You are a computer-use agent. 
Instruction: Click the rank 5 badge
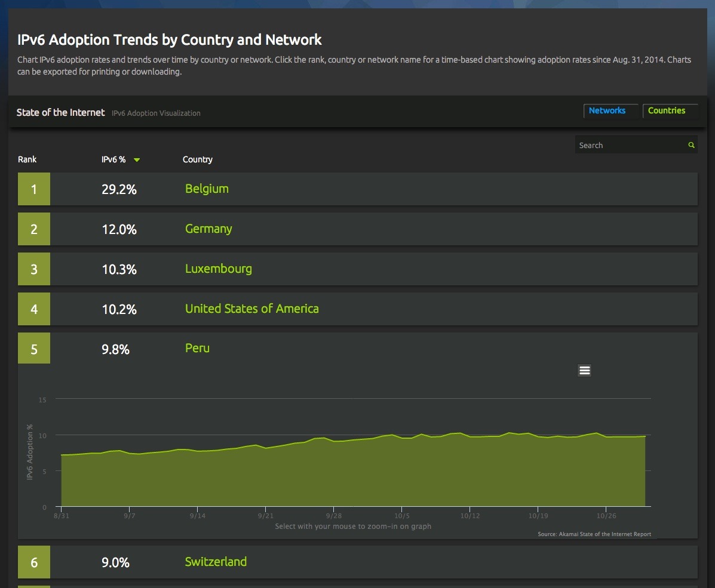(x=34, y=349)
